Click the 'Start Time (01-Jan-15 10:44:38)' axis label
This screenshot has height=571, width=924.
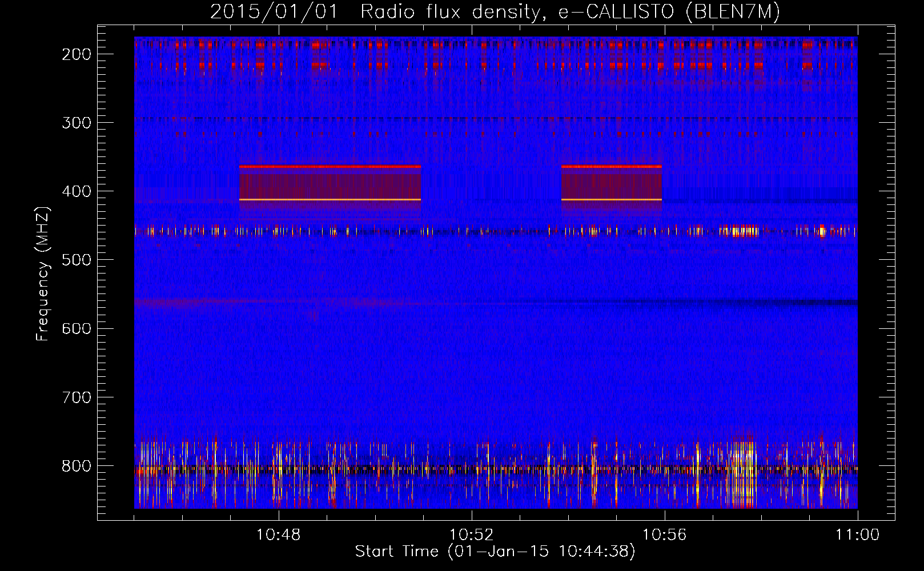point(495,552)
